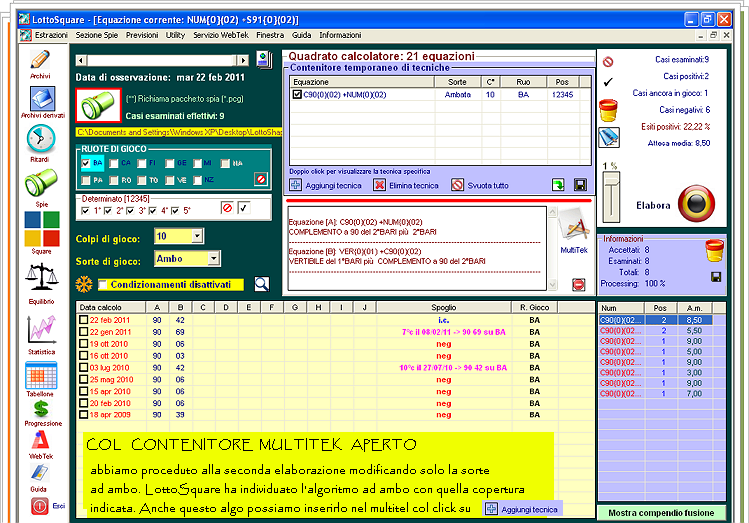This screenshot has width=749, height=523.
Task: Click the left arrow of date scrollbar
Action: pos(81,60)
